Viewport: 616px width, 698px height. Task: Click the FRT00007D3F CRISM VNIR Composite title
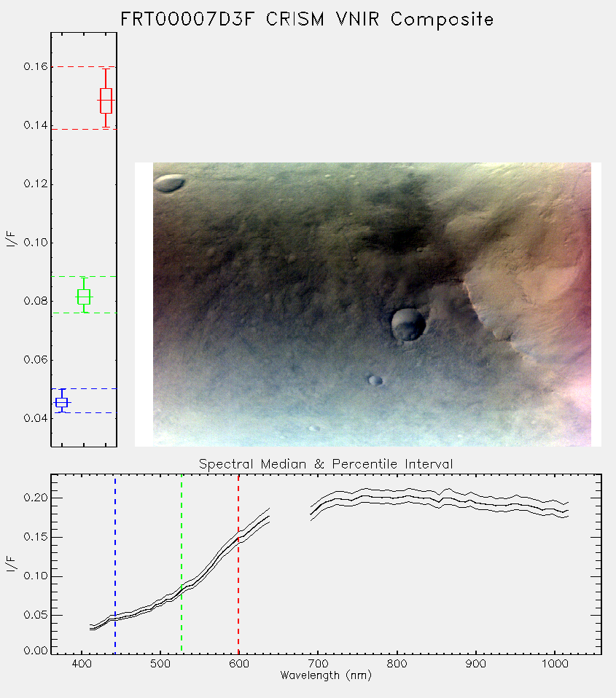pos(307,20)
